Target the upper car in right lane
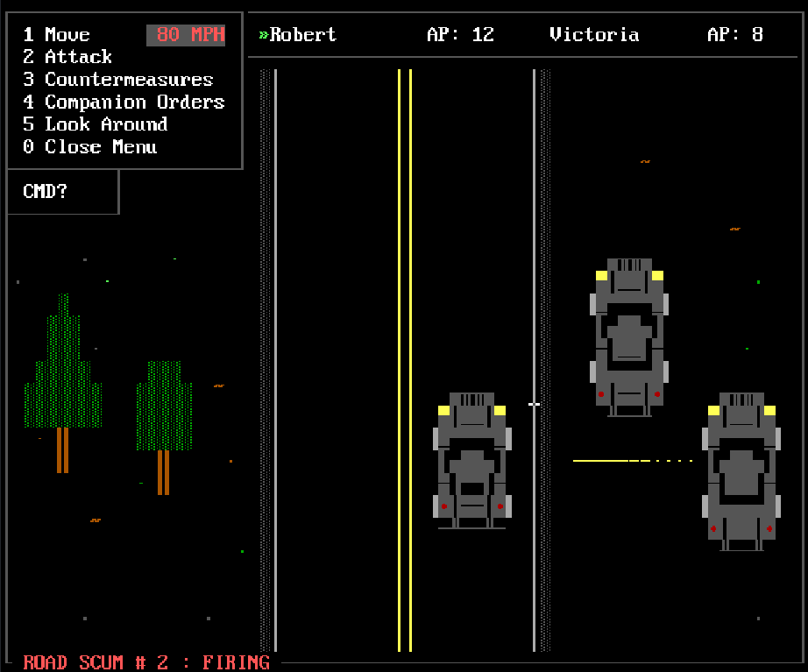 pyautogui.click(x=629, y=337)
